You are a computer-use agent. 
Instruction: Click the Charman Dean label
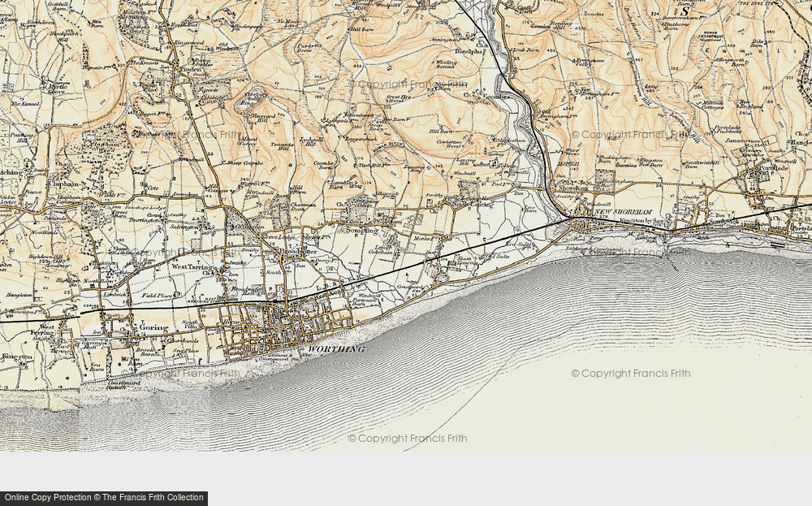pos(303,207)
